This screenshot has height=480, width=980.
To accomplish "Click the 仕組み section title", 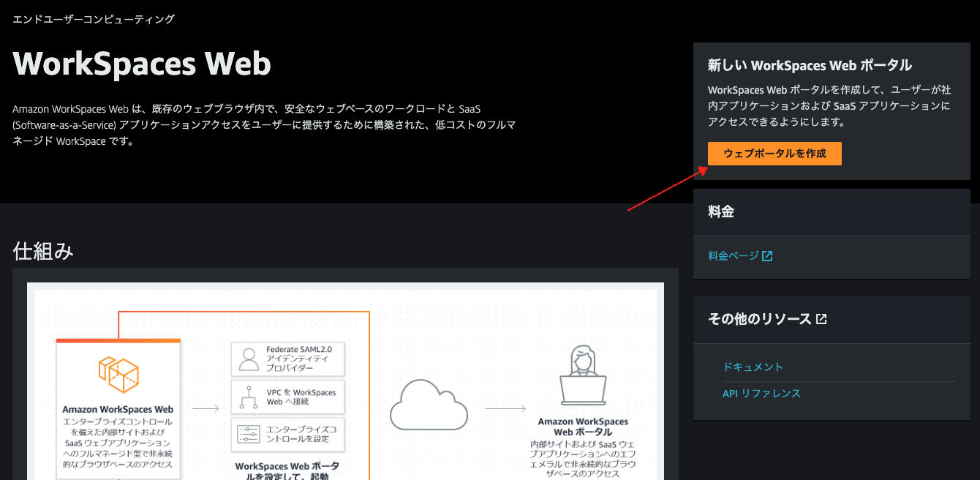I will click(x=42, y=250).
